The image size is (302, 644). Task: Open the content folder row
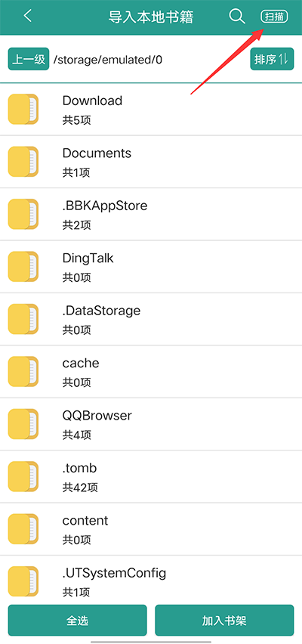coord(151,529)
